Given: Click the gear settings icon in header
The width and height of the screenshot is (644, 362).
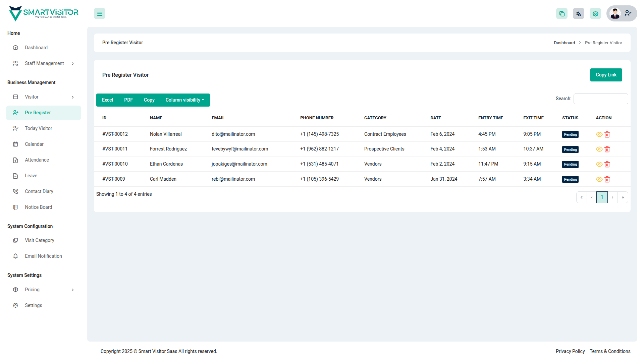Looking at the screenshot, I should [x=595, y=14].
